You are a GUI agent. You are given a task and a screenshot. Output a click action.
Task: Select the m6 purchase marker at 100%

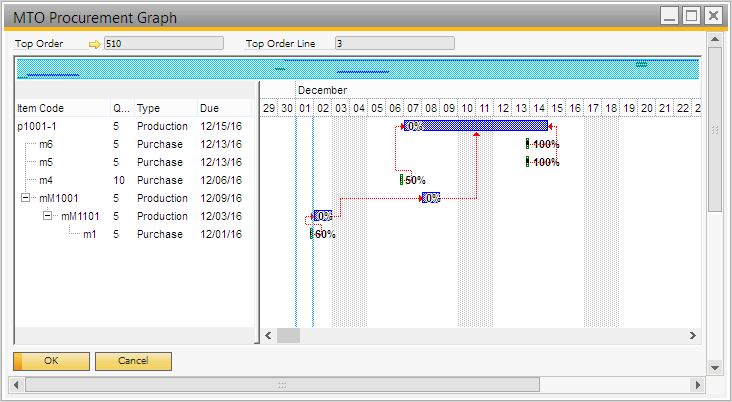coord(528,144)
